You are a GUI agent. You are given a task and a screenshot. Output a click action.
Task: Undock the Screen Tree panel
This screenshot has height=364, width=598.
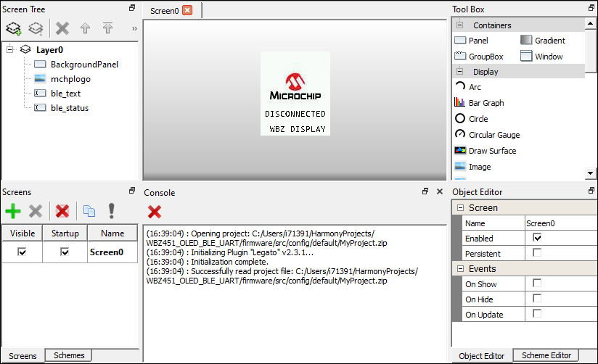(x=132, y=8)
